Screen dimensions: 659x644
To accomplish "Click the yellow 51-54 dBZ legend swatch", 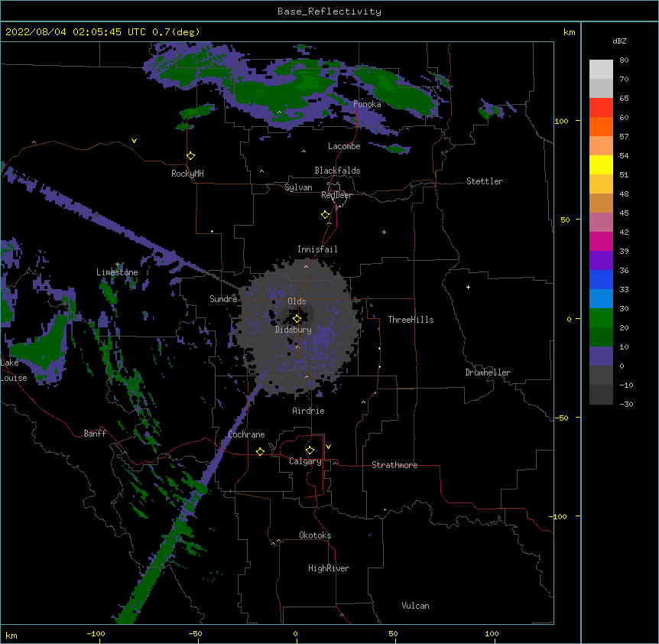I will pyautogui.click(x=601, y=164).
